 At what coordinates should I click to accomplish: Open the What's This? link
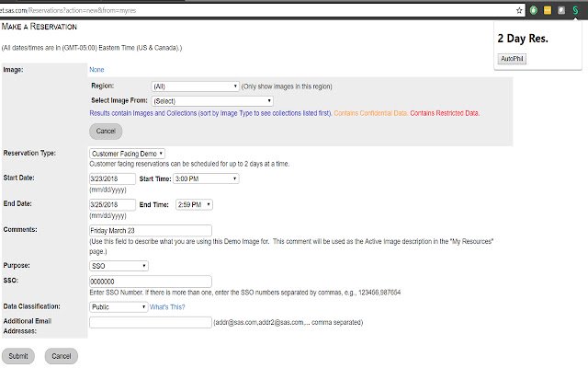point(167,307)
